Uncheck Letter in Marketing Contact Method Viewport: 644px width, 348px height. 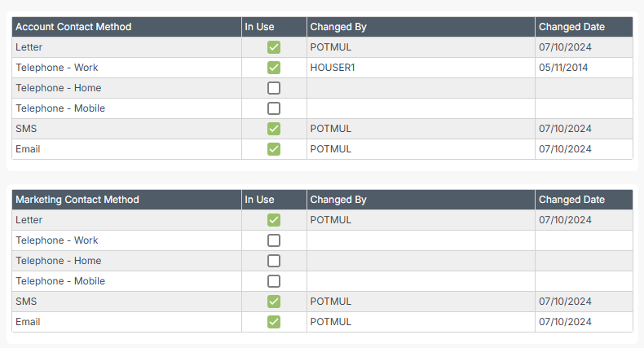[274, 220]
